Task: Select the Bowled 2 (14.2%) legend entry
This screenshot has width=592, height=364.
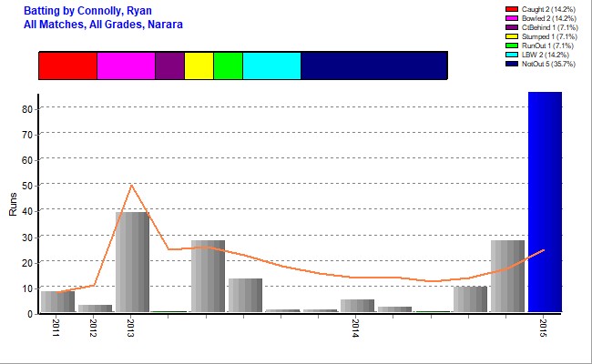Action: pyautogui.click(x=541, y=18)
